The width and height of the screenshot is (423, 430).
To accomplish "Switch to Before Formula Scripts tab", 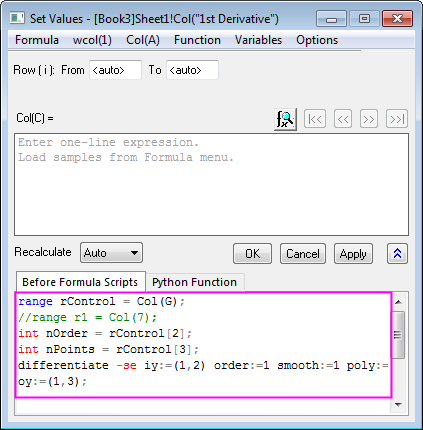I will click(80, 282).
